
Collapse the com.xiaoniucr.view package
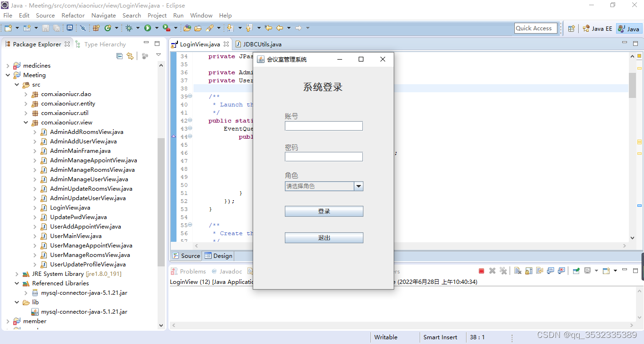coord(26,123)
